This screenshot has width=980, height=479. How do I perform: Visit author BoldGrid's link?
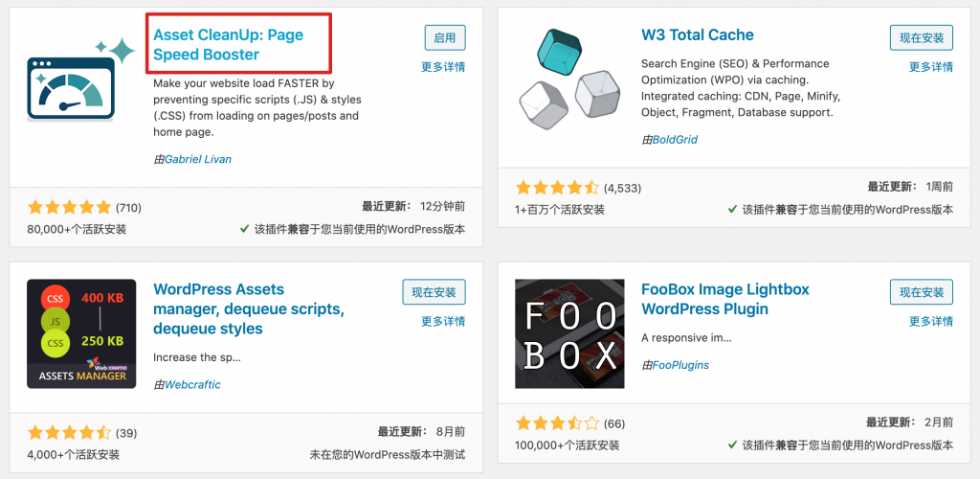(675, 140)
